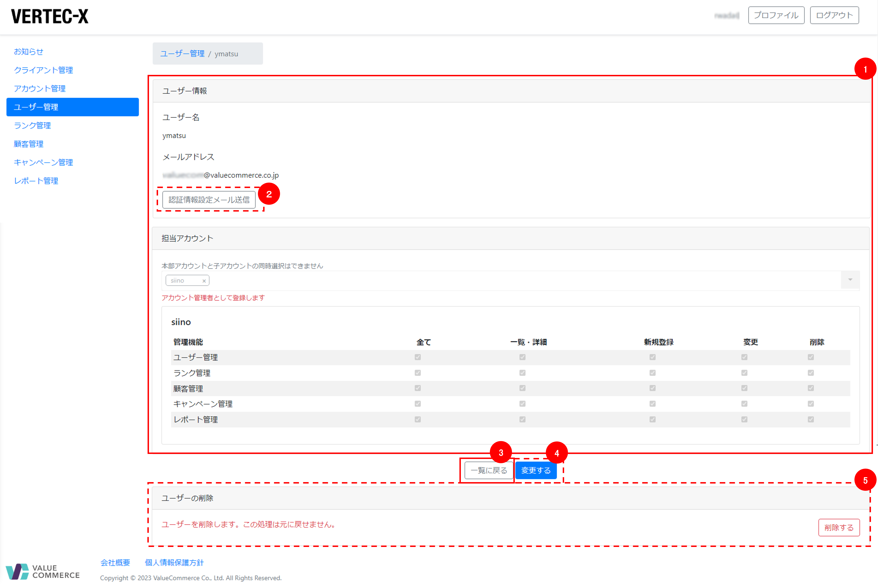Click the VERTEC-X logo
This screenshot has height=588, width=878.
coord(50,17)
